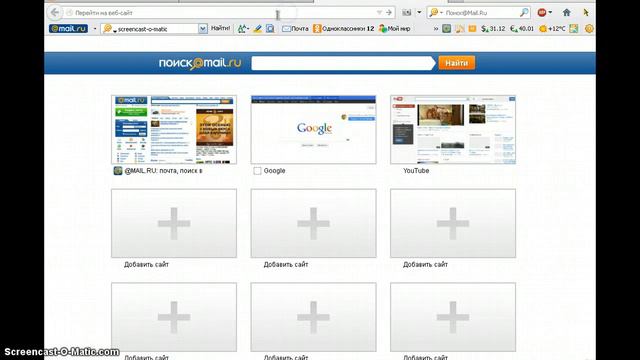Click the music note toolbar icon
Image resolution: width=640 pixels, height=360 pixels.
click(460, 29)
